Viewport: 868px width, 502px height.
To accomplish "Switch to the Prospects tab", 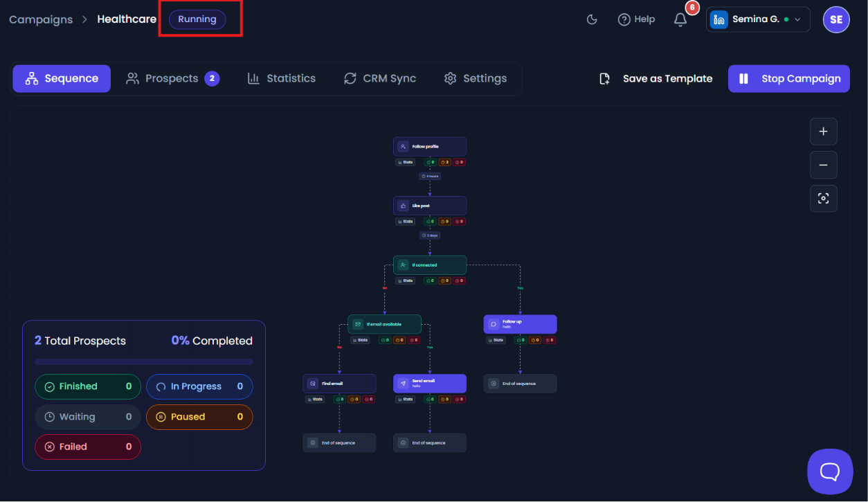I will [172, 78].
